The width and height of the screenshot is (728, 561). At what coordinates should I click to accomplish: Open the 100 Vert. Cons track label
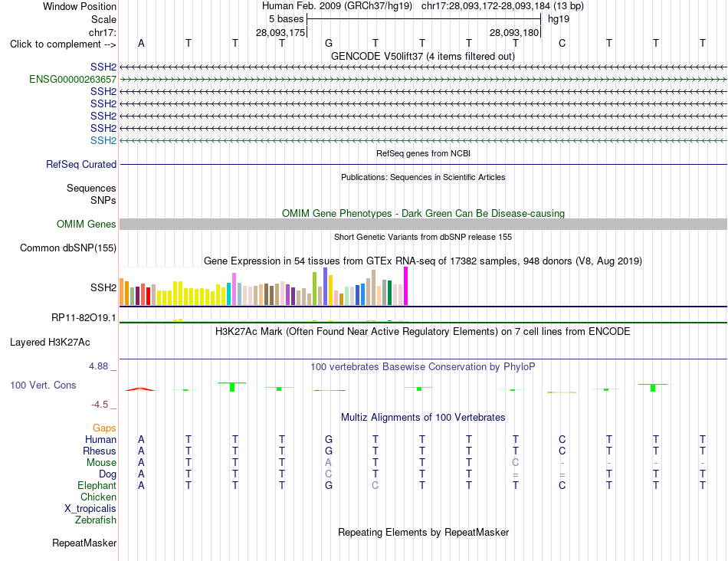click(x=43, y=385)
